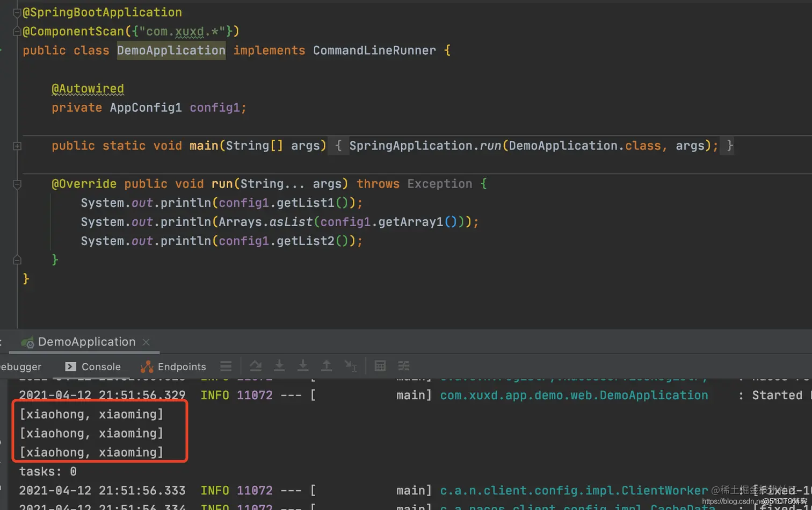This screenshot has height=510, width=812.
Task: Click the Step Into debugger icon
Action: [279, 366]
